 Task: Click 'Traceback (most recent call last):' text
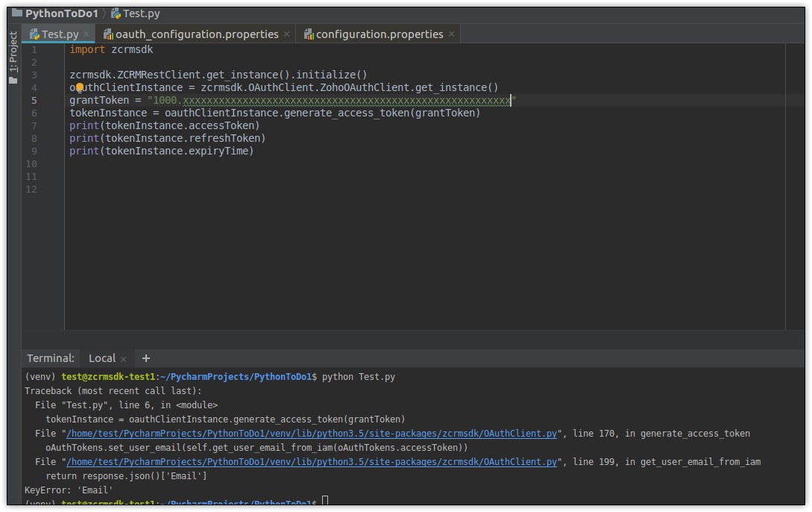pos(113,391)
